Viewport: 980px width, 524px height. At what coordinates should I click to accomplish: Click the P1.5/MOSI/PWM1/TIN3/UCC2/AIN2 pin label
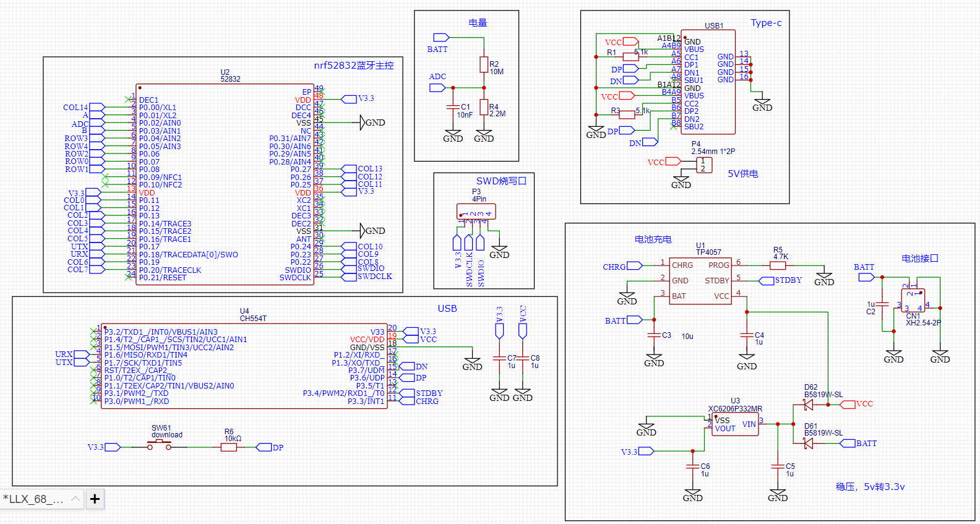(x=169, y=348)
